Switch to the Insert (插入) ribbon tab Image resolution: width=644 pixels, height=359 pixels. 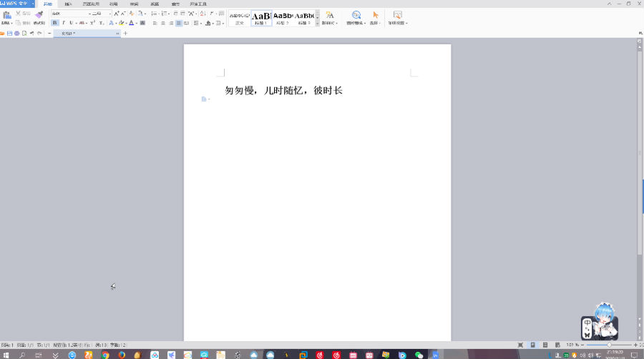(69, 4)
